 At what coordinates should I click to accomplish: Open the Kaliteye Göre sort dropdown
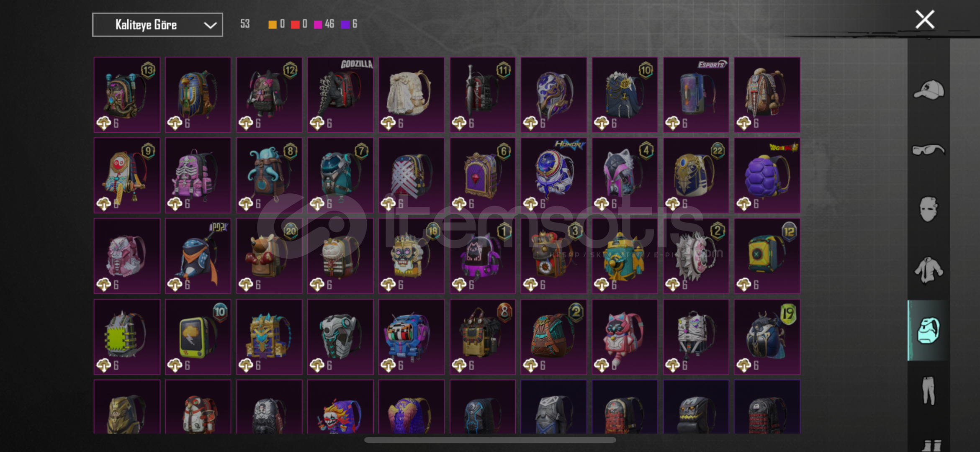click(x=157, y=25)
